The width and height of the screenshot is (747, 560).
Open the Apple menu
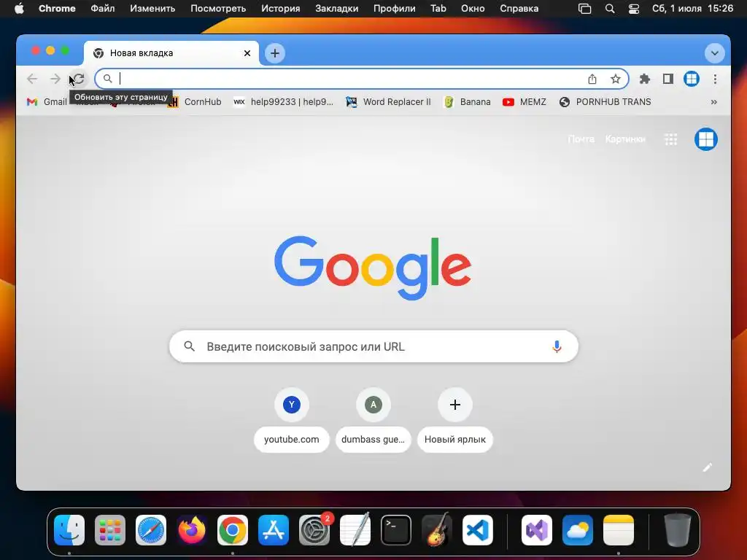point(19,9)
